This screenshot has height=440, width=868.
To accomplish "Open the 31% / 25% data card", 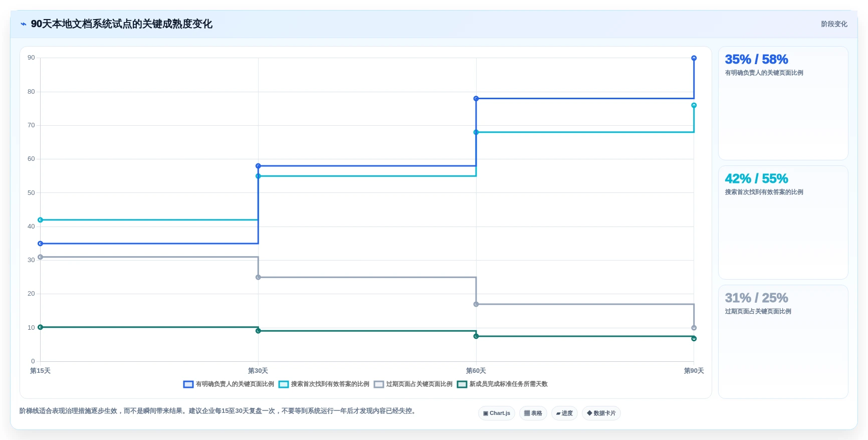I will (783, 342).
